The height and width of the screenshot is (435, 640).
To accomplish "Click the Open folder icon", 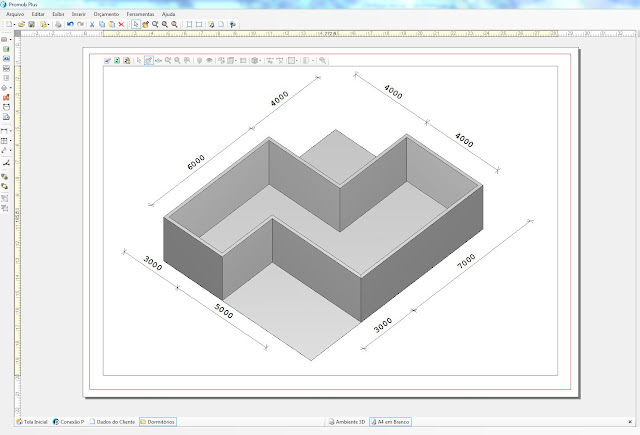I will [22, 24].
